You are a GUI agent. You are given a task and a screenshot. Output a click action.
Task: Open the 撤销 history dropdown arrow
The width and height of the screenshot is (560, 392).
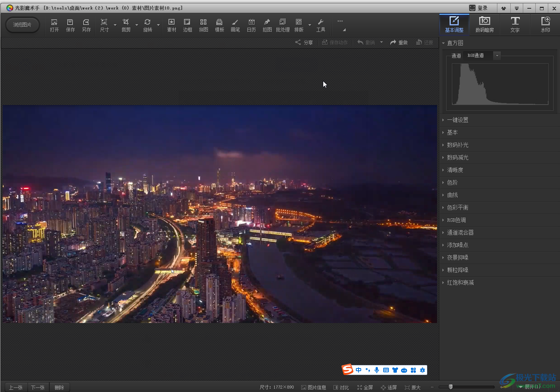pyautogui.click(x=381, y=42)
